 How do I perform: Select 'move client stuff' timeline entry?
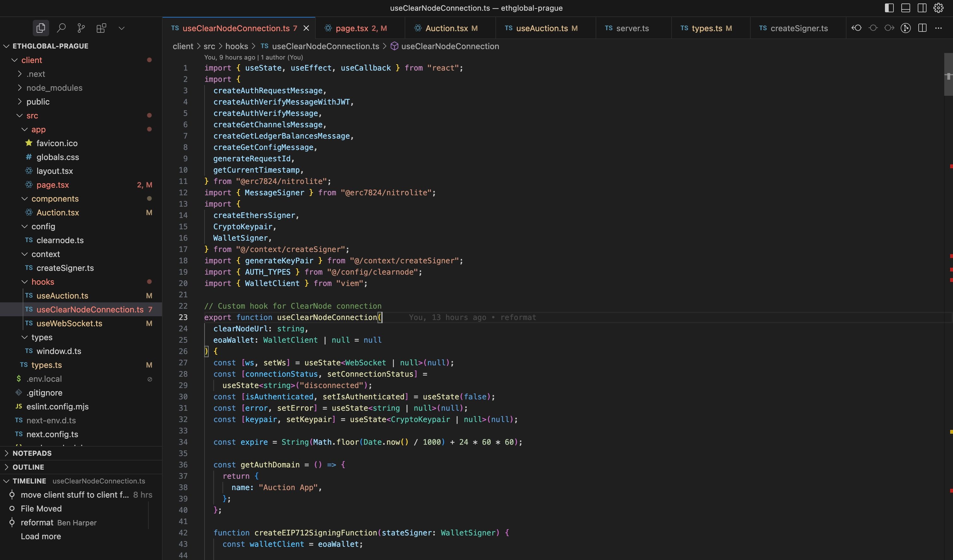[81, 494]
